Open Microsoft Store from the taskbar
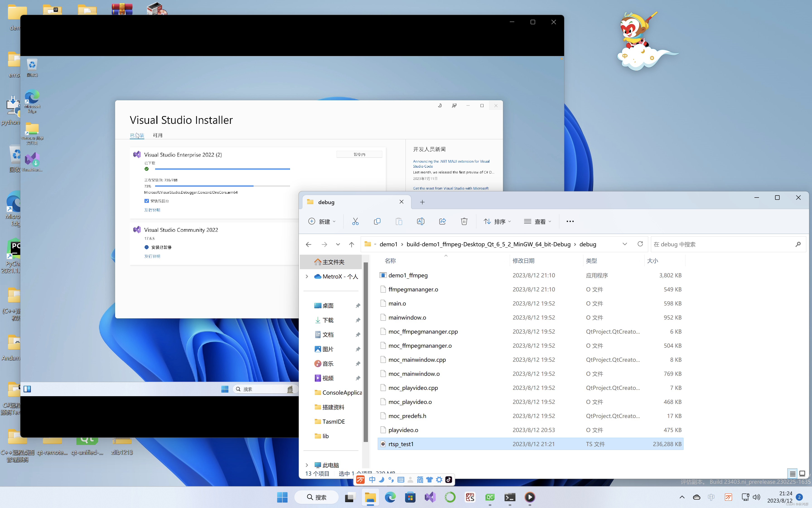The width and height of the screenshot is (812, 508). tap(410, 497)
